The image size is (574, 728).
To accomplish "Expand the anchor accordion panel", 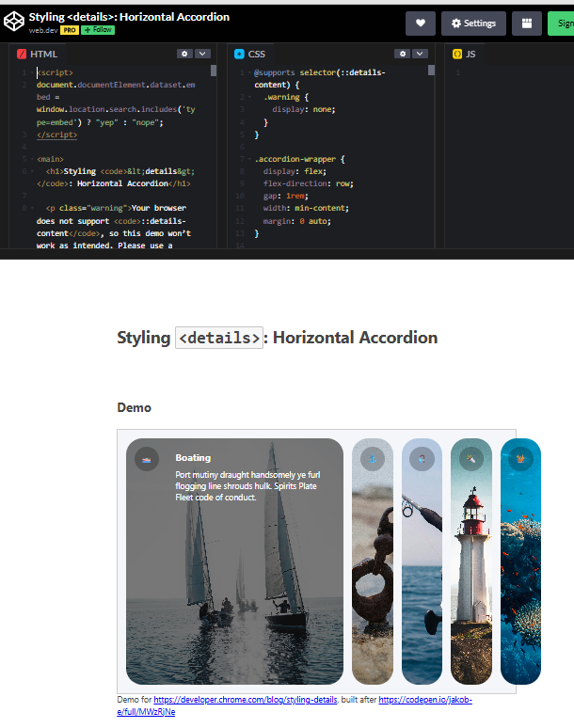I will click(x=373, y=459).
